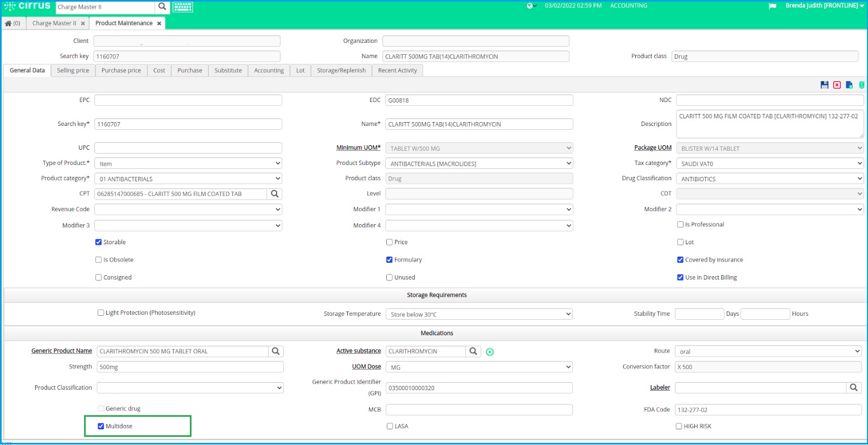The image size is (868, 445).
Task: Open the CPT lookup magnifier
Action: 275,194
